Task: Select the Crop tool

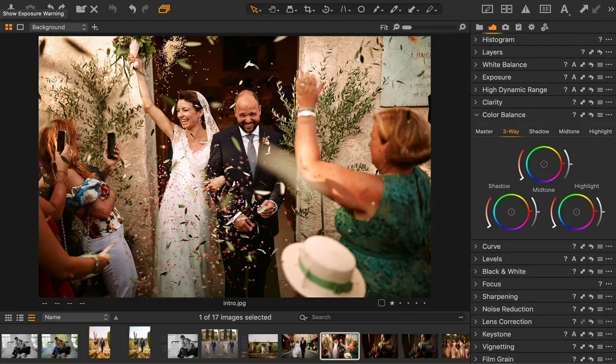Action: point(309,9)
